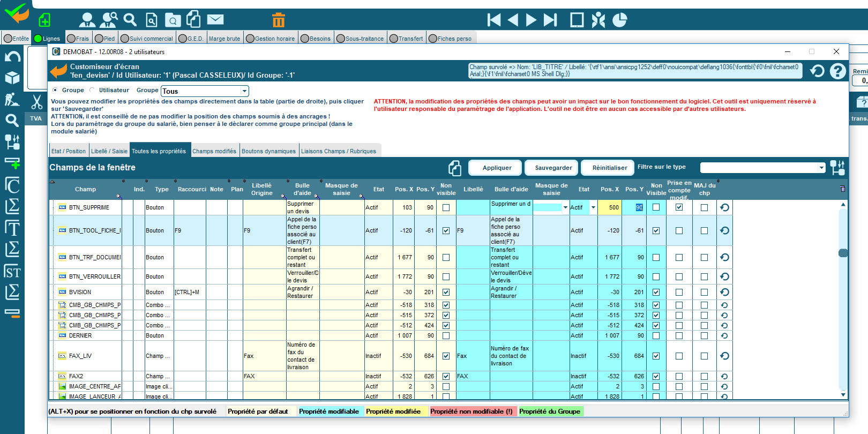This screenshot has width=868, height=434.
Task: Toggle Prise en compte modif for BTN_SUPPRIME
Action: (679, 207)
